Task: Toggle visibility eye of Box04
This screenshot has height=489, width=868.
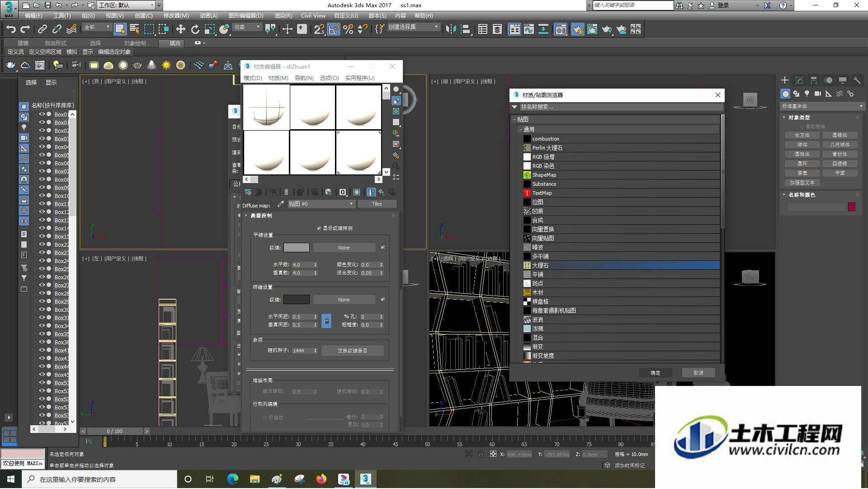Action: (42, 147)
